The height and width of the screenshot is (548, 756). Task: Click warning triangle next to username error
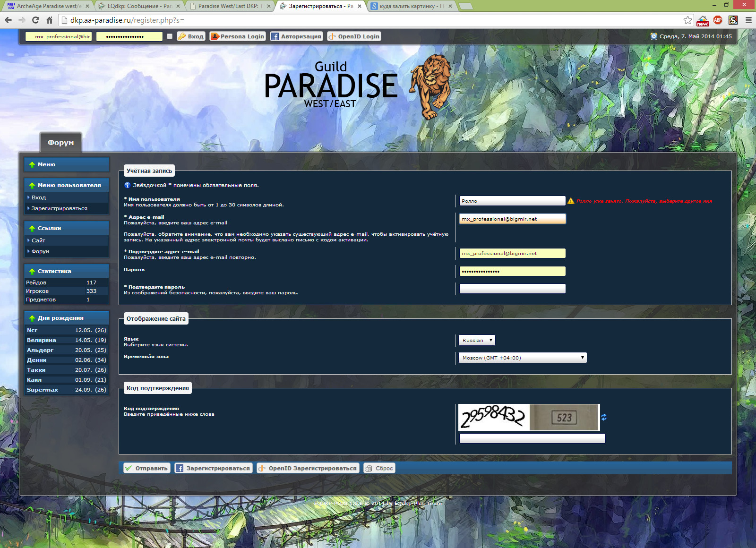[571, 201]
